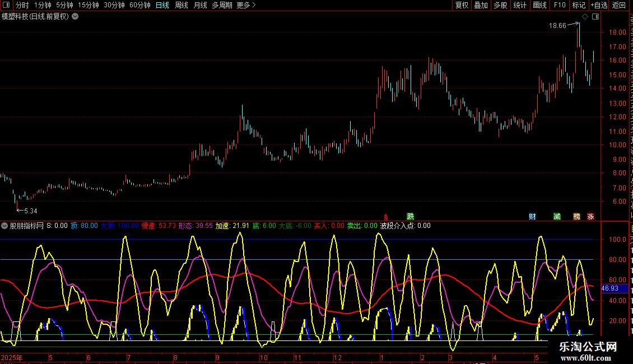Click the 10.00 price axis label
Image resolution: width=633 pixels, height=364 pixels.
coord(617,145)
